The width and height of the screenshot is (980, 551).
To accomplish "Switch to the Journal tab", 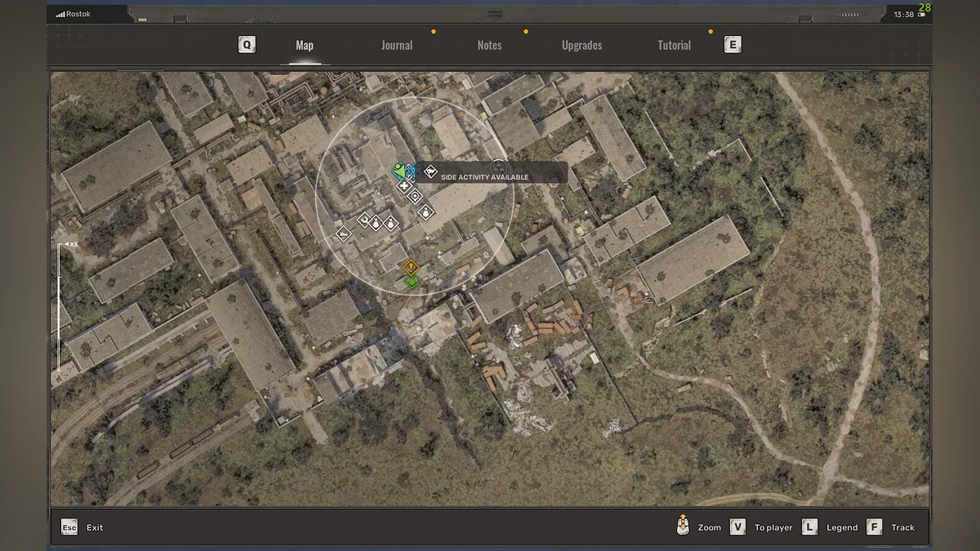I will pos(396,46).
